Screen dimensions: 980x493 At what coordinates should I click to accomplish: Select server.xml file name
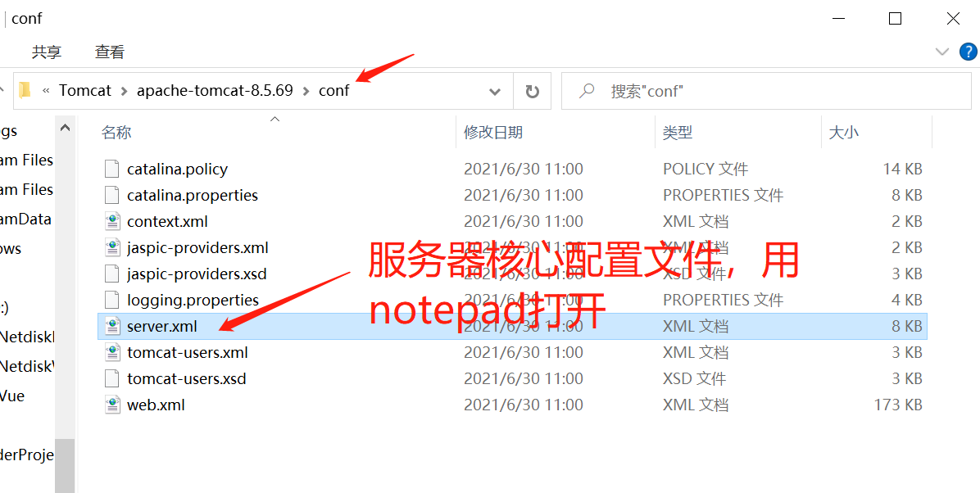click(x=162, y=326)
